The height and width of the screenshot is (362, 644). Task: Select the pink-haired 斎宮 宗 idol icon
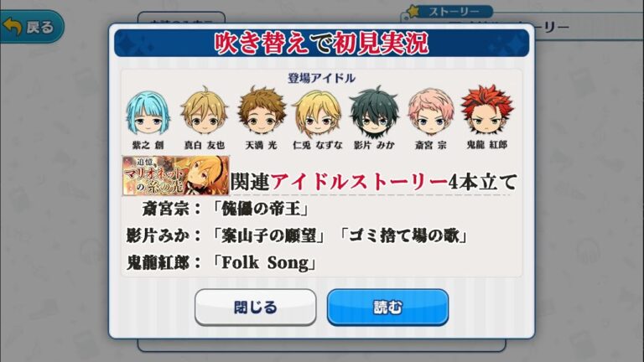tap(430, 112)
